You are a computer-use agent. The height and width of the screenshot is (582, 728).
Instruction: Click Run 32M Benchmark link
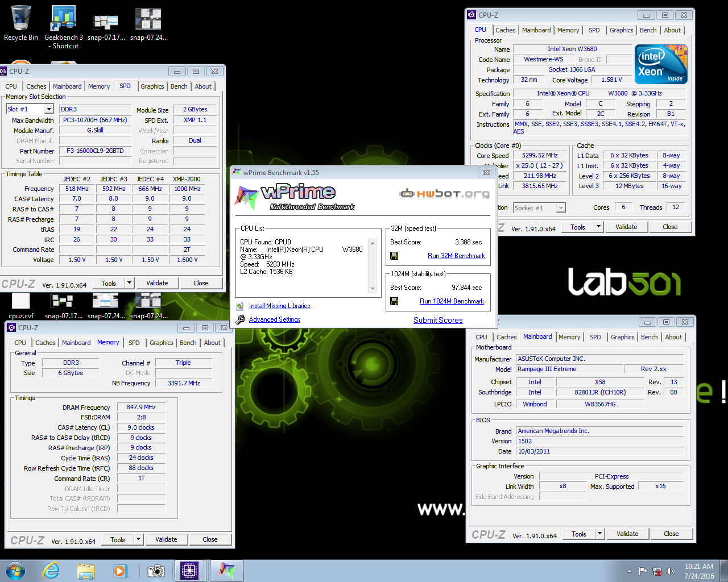click(x=456, y=256)
